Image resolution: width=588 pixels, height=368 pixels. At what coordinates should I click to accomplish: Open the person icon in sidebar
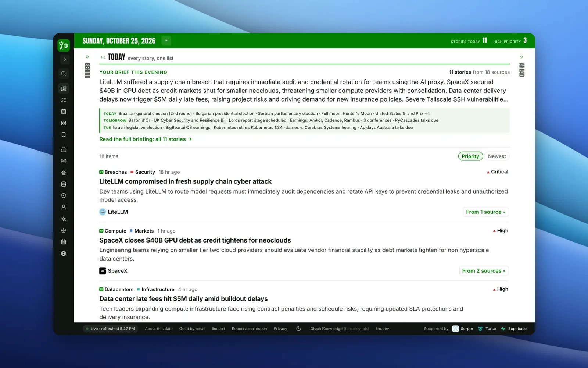64,207
